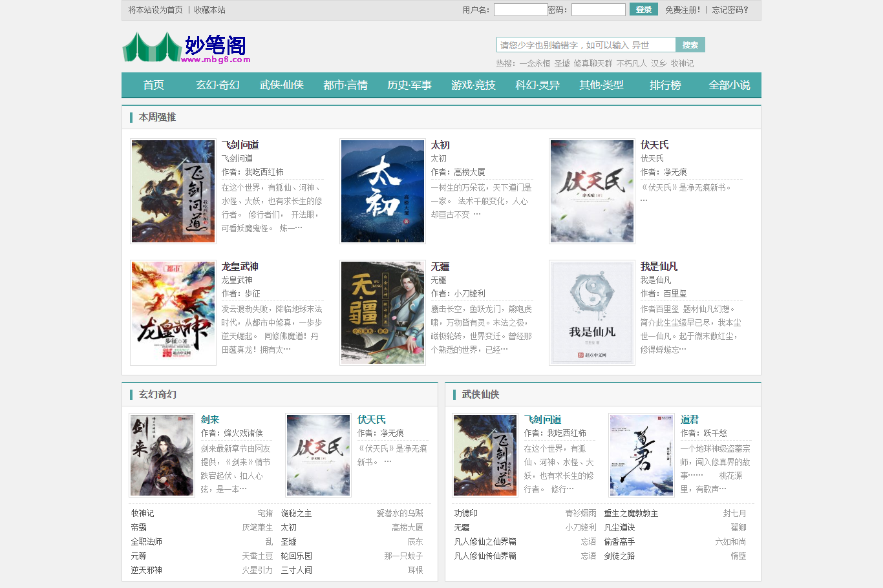Click author name 烽火戏诸侯

click(244, 433)
